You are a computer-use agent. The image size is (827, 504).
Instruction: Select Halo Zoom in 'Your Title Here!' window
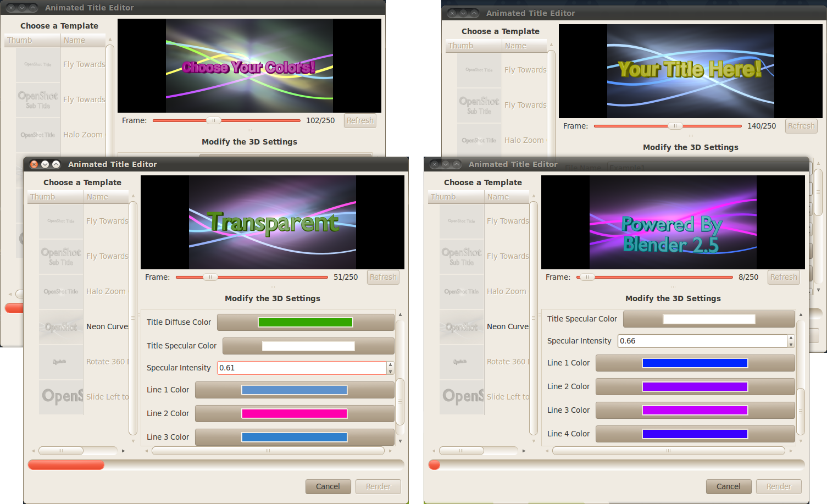tap(524, 140)
